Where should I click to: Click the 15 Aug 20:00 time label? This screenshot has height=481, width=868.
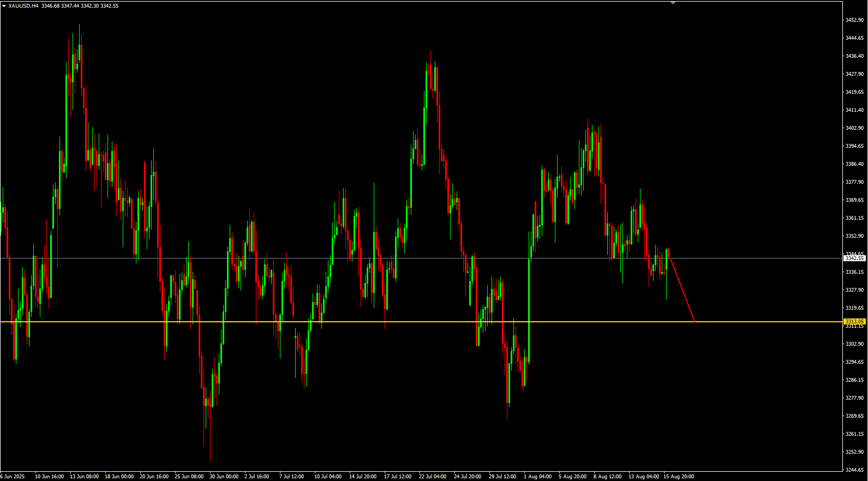(679, 477)
